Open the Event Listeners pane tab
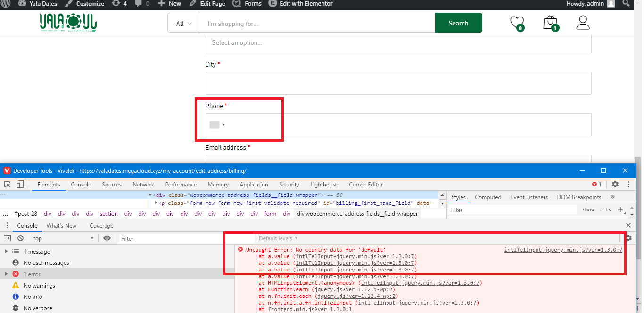 pos(529,197)
